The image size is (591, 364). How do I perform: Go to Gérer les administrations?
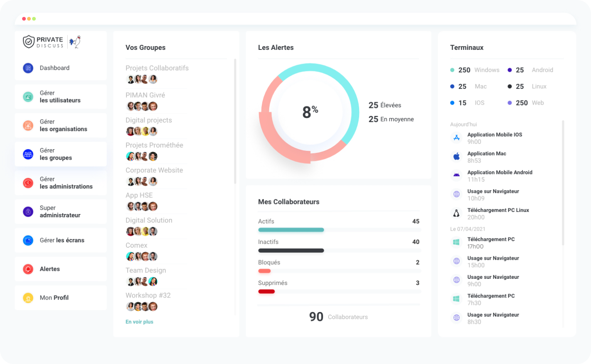click(x=66, y=183)
